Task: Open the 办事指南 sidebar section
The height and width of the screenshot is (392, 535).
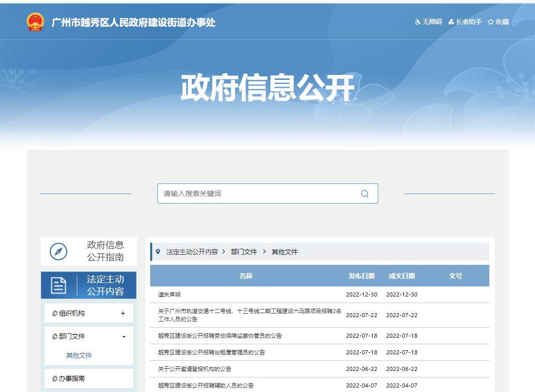Action: pyautogui.click(x=72, y=378)
